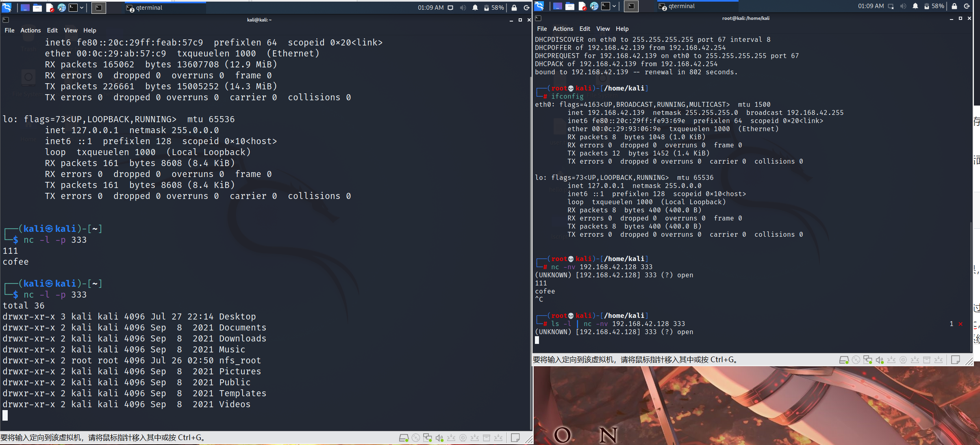This screenshot has height=445, width=980.
Task: Click the logout icon in the left VM panel
Action: tap(526, 8)
